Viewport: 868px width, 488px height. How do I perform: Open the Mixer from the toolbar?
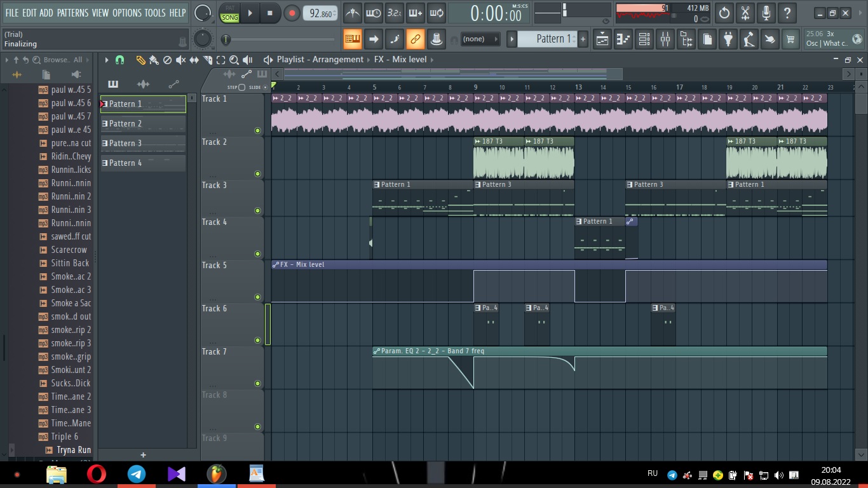click(665, 39)
